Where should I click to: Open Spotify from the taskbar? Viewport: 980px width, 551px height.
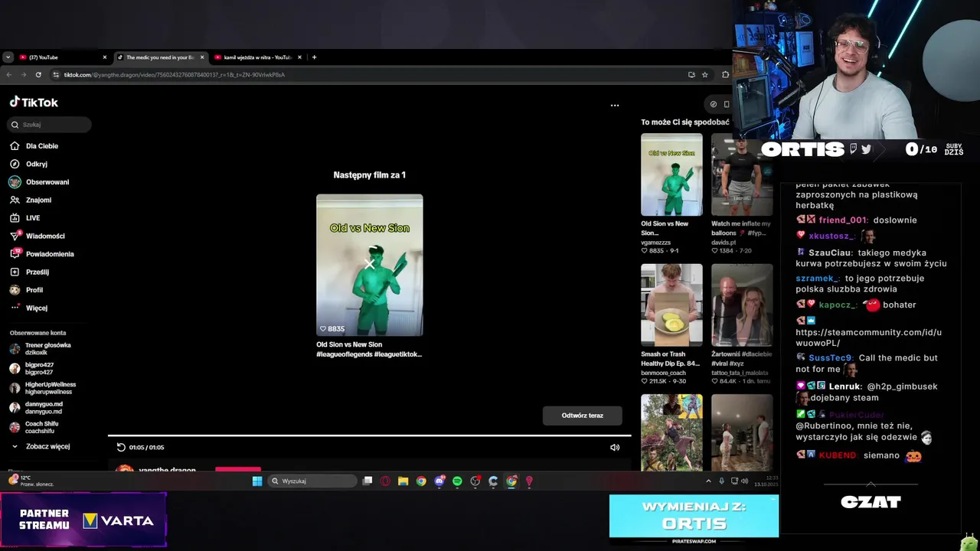point(457,481)
